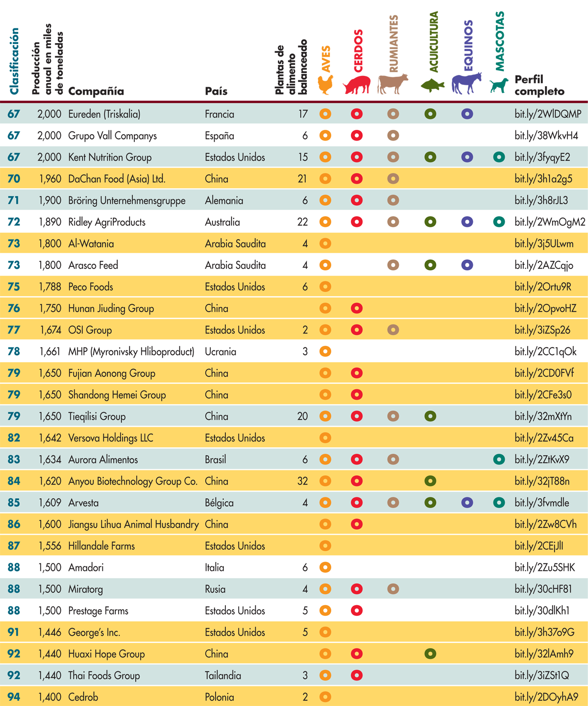
Task: Click the cerdos marker for Thai Foods Group
Action: pyautogui.click(x=357, y=675)
